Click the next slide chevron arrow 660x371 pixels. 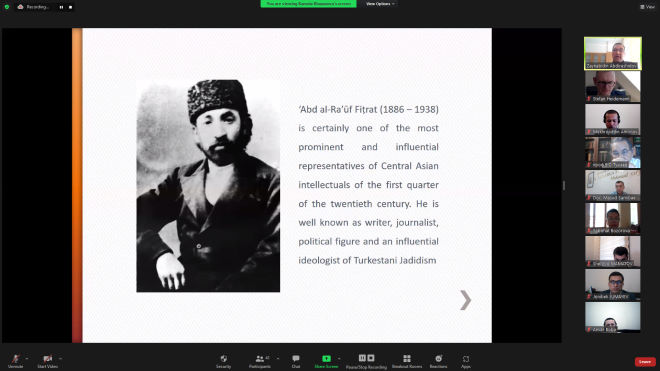tap(466, 300)
